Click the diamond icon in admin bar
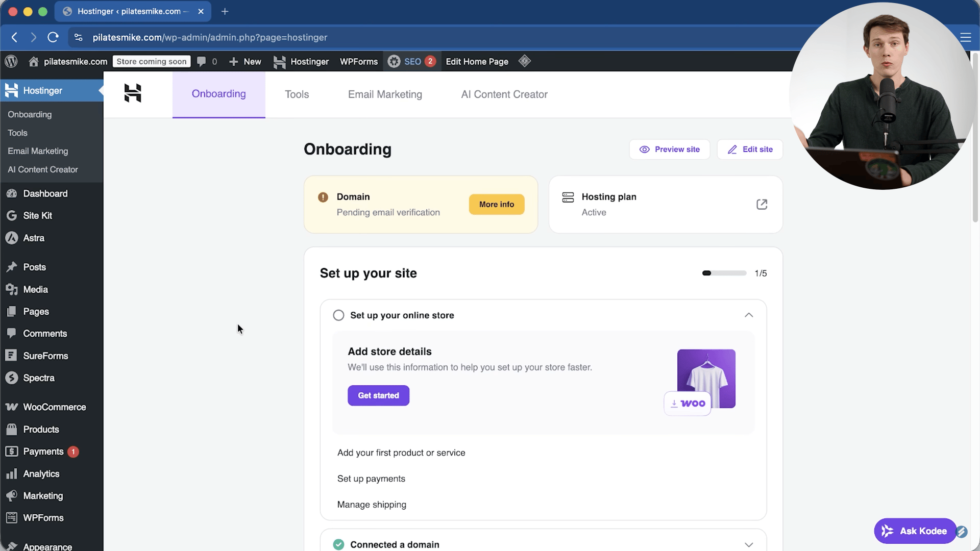Viewport: 980px width, 551px height. click(x=524, y=61)
